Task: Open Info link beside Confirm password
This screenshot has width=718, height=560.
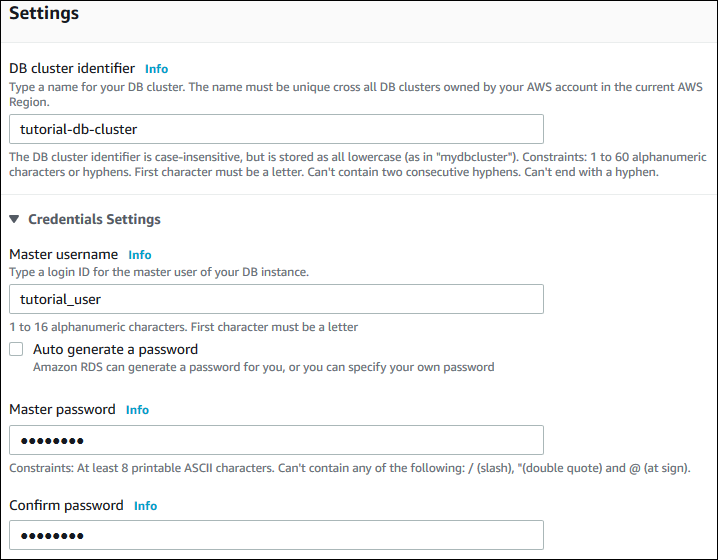Action: tap(145, 506)
